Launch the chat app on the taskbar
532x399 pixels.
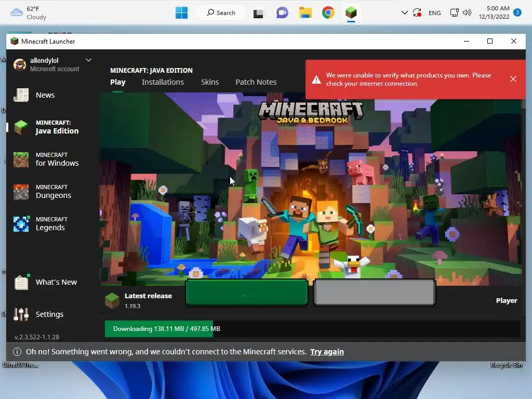click(282, 13)
